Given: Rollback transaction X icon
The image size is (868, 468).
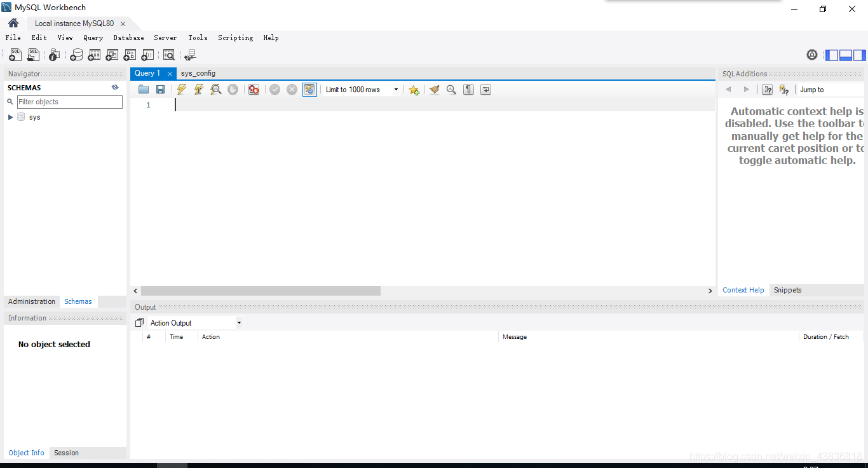Looking at the screenshot, I should point(292,90).
